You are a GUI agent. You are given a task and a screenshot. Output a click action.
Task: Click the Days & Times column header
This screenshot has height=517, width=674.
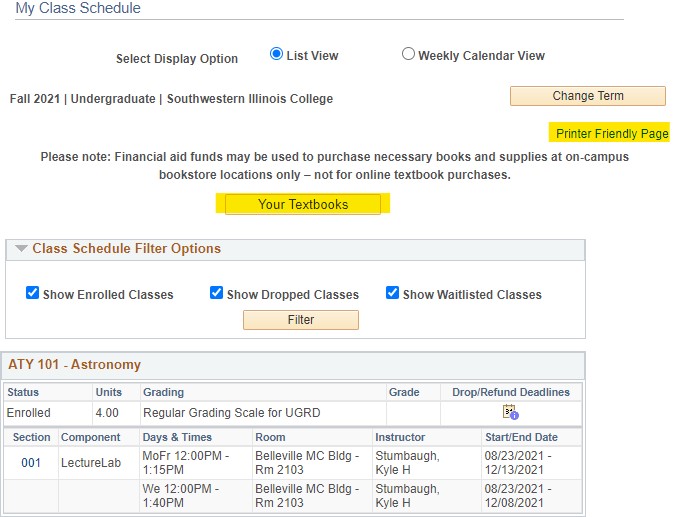point(176,437)
